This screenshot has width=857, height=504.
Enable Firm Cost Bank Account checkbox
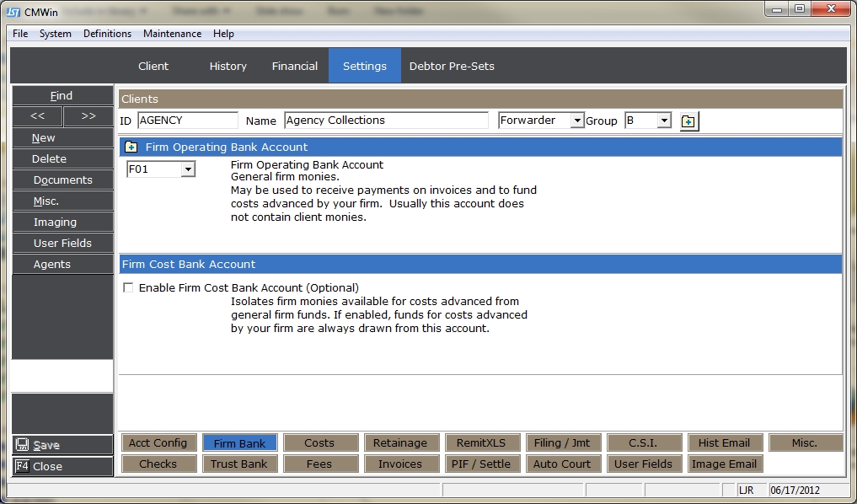pyautogui.click(x=128, y=287)
